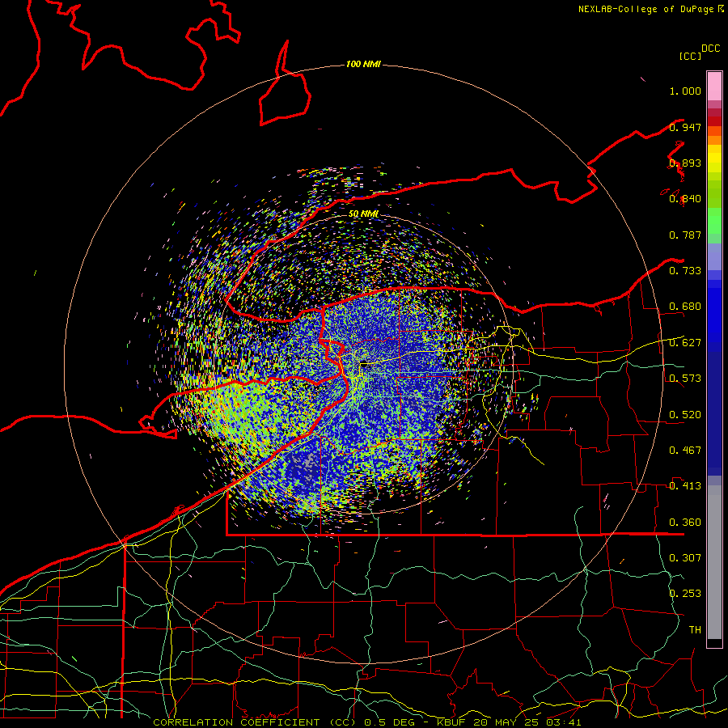This screenshot has height=728, width=728.
Task: Select the 0.360 scale value
Action: (x=685, y=523)
